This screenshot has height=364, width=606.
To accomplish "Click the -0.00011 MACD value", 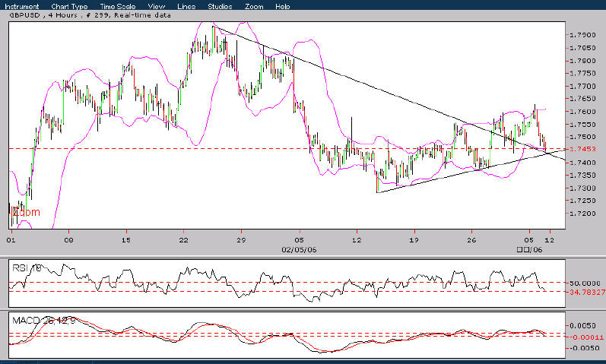I will tap(585, 337).
